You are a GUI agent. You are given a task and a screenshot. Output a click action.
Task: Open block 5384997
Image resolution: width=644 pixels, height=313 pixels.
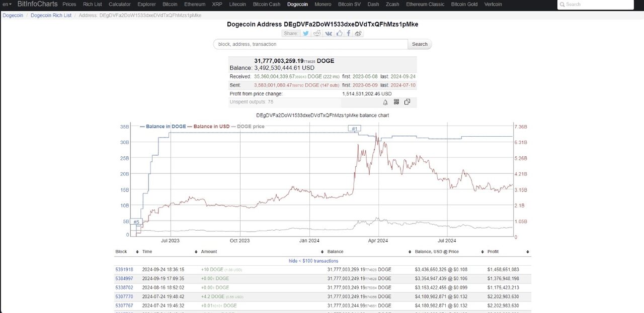tap(124, 279)
